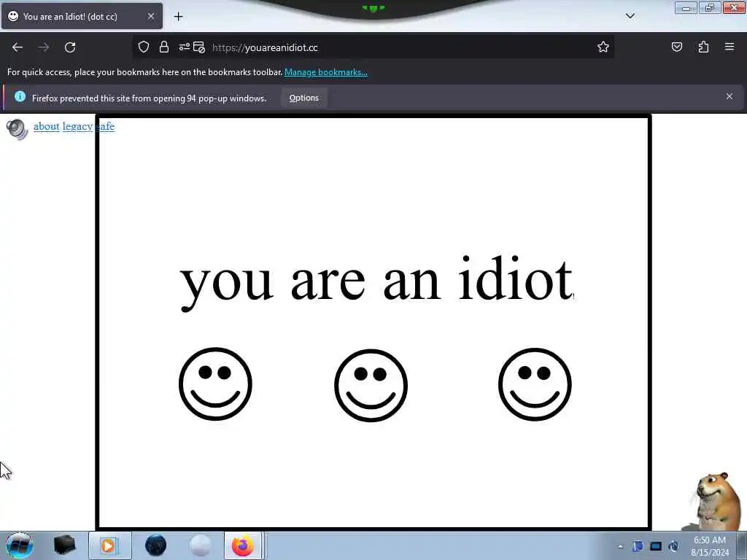Click the monitor tray icon
This screenshot has height=560, width=747.
(656, 546)
